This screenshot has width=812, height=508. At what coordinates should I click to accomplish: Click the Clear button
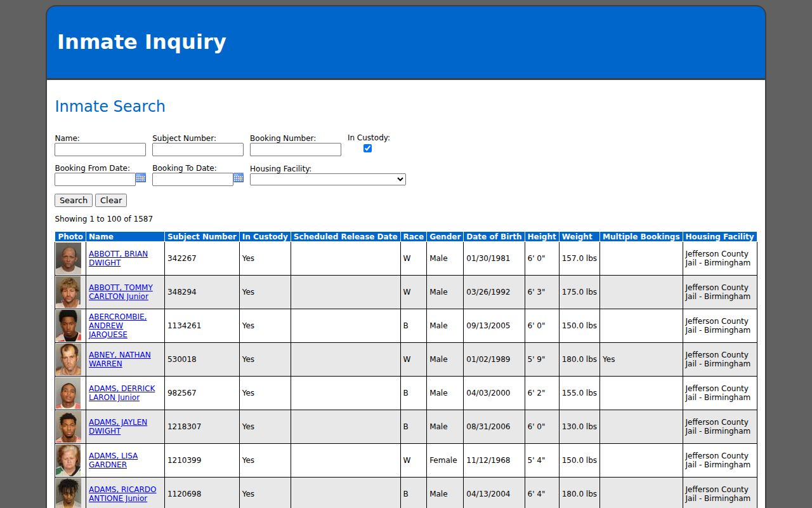[111, 201]
